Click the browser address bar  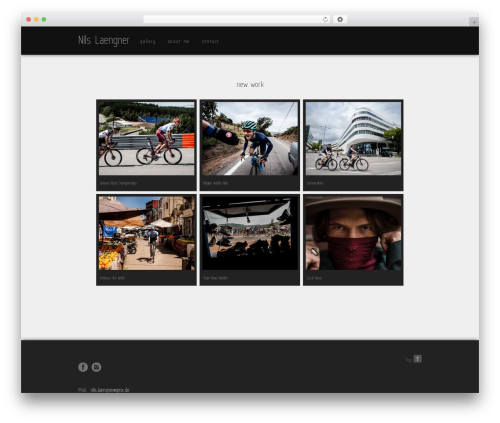[x=237, y=19]
